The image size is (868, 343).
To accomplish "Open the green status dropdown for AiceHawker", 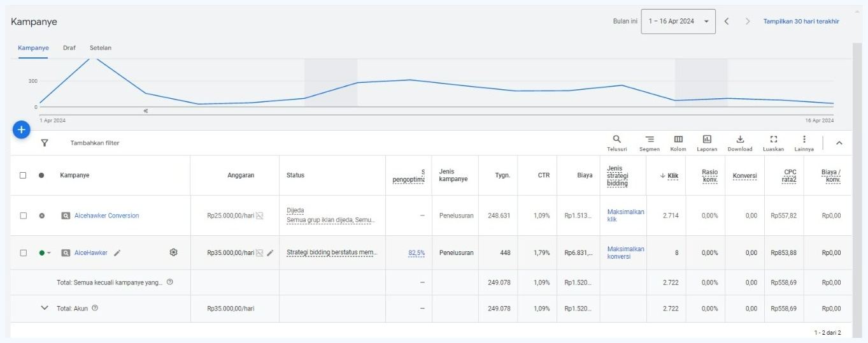I will [x=45, y=252].
